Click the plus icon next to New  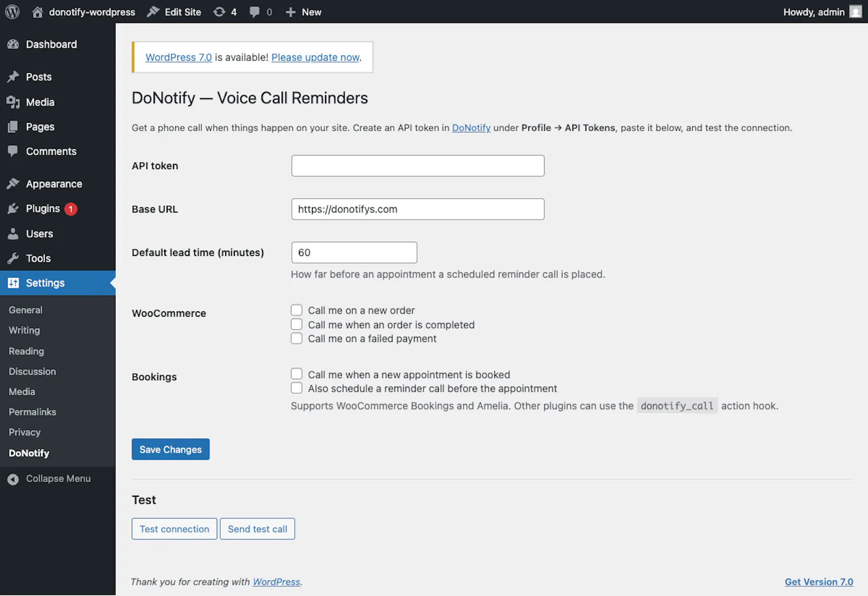pos(291,12)
